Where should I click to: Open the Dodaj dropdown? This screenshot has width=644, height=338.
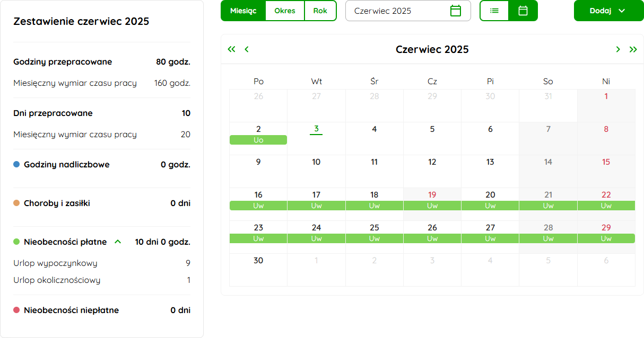click(x=608, y=11)
